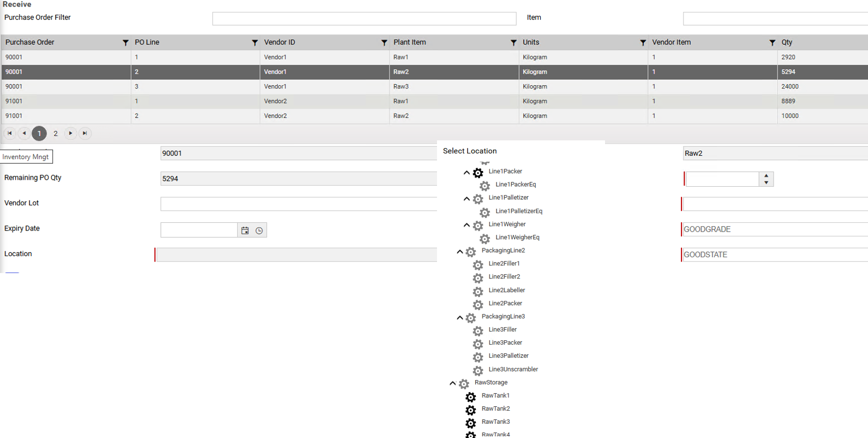
Task: Choose Line2Labeller in the location tree
Action: 506,290
